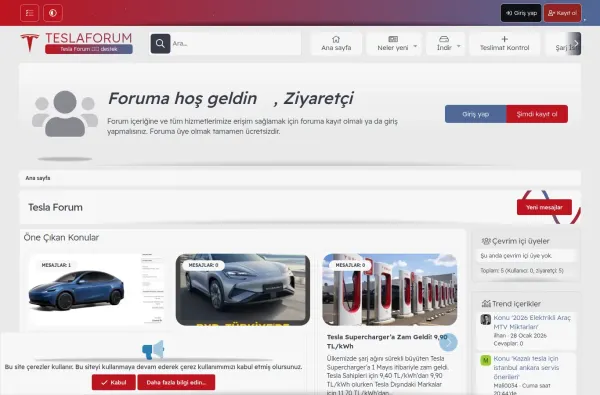Expand the Neler yeni dropdown arrow

(x=415, y=46)
